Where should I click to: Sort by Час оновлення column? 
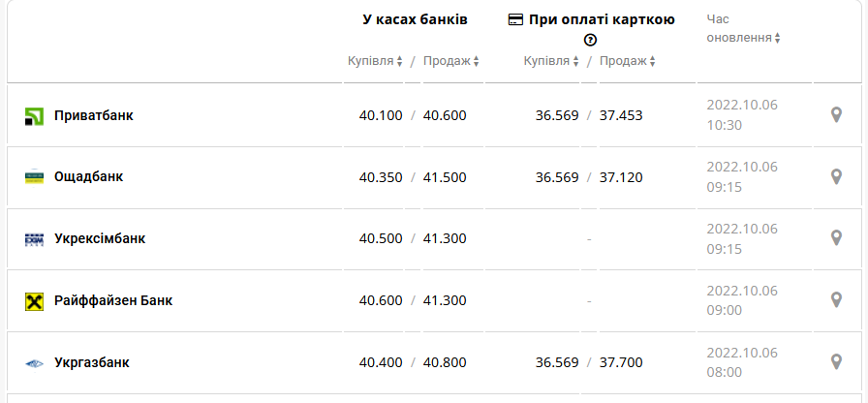tap(743, 38)
